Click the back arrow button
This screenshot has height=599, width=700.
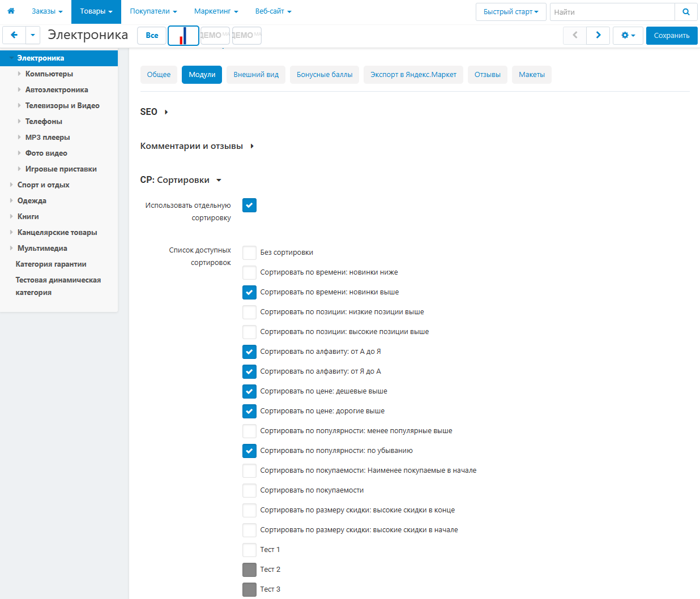14,35
